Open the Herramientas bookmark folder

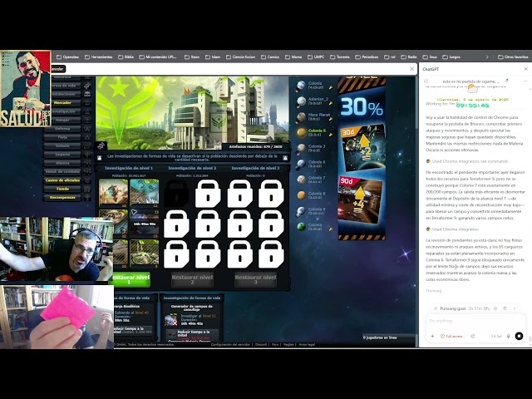pos(98,57)
